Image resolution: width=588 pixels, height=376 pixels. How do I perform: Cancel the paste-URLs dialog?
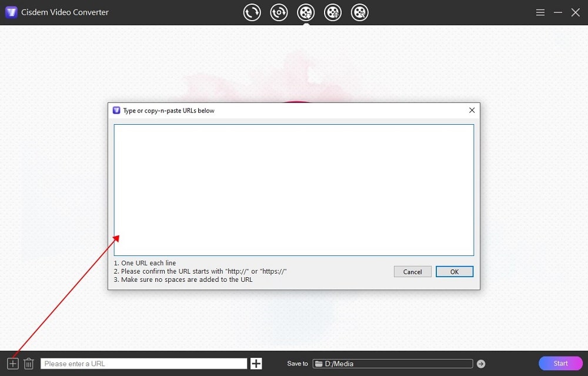tap(412, 271)
